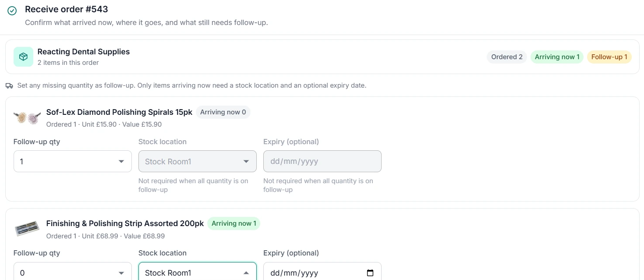
Task: Click the Reacting Dental Supplies supplier name
Action: [84, 52]
